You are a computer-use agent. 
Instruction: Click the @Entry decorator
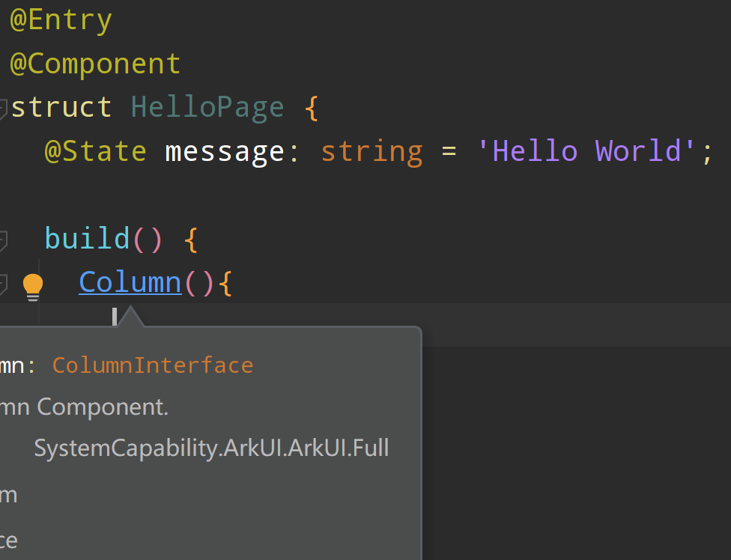point(61,20)
